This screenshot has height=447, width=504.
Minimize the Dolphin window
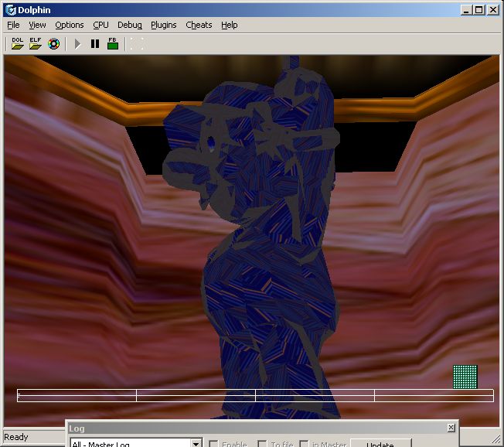(x=466, y=10)
